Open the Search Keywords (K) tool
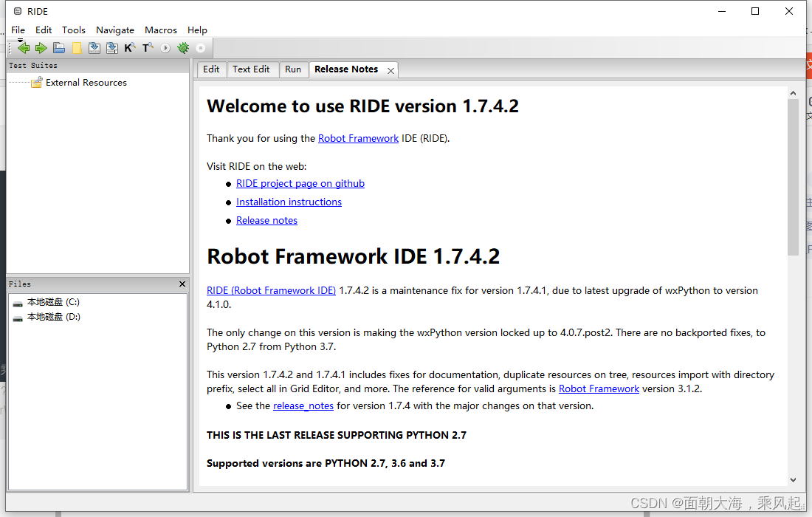 click(x=129, y=48)
